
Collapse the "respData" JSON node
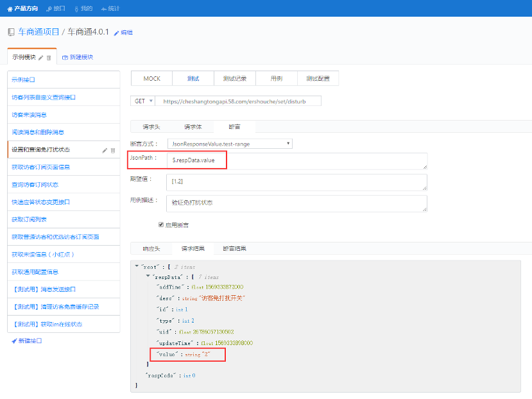coord(148,276)
